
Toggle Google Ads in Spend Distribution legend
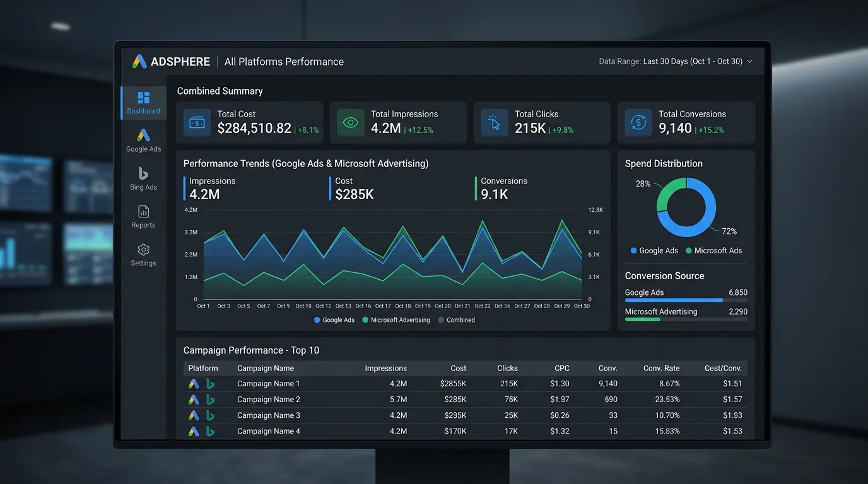point(654,251)
